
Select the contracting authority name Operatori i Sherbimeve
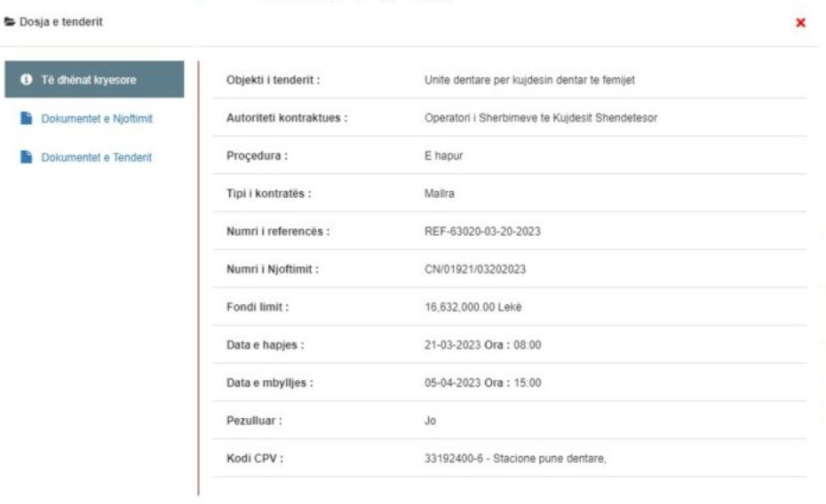pyautogui.click(x=541, y=118)
